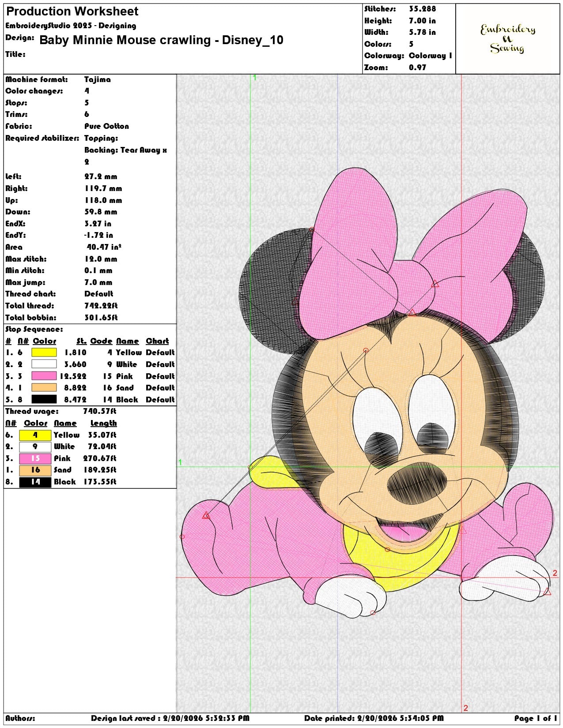Click the Sand thread length '189.25ft'
The image size is (563, 728).
(x=100, y=470)
